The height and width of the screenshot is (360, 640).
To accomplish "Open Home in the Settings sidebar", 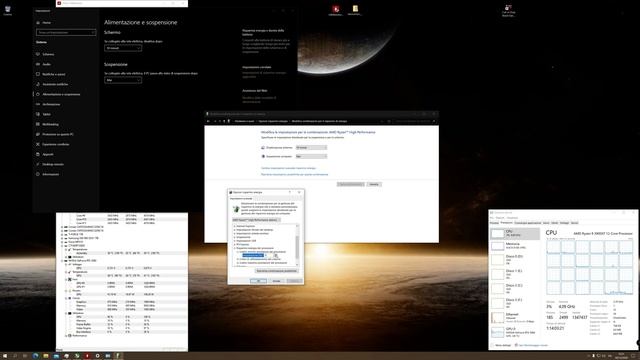I will pos(46,23).
